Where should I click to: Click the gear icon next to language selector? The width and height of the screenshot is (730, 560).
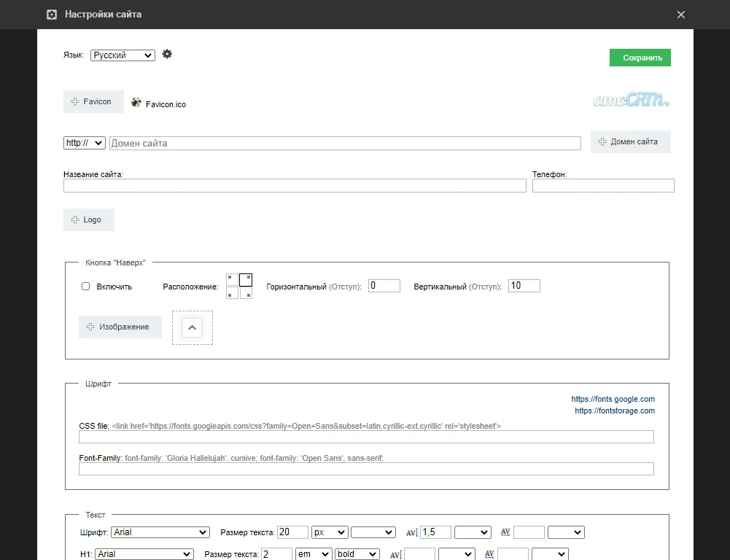[167, 54]
